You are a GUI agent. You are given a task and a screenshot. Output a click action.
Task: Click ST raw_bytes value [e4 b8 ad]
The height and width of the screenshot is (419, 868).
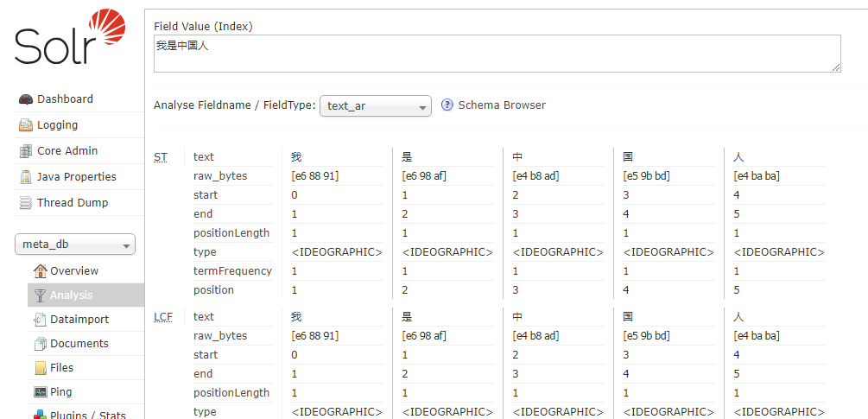click(535, 176)
